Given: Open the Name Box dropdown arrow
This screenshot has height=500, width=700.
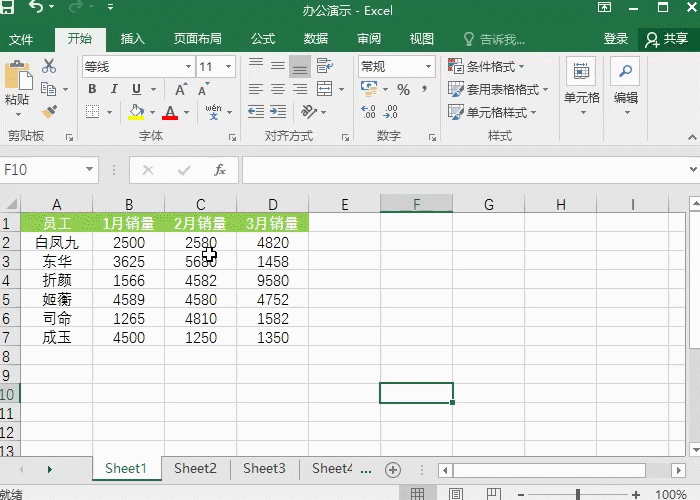Looking at the screenshot, I should [x=89, y=170].
